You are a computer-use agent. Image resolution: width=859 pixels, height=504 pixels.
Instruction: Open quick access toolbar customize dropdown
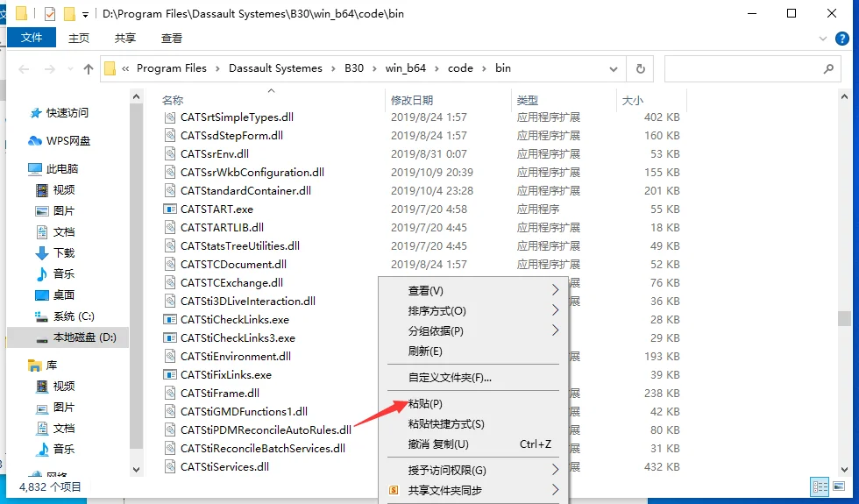(x=86, y=15)
